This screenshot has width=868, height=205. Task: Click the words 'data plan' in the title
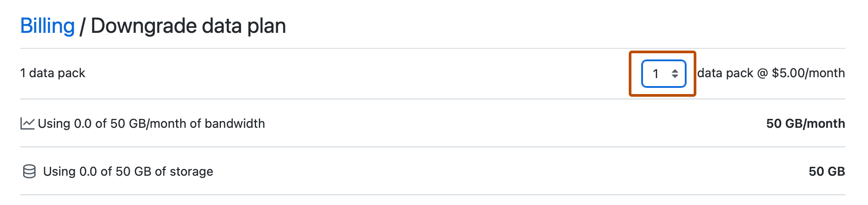[x=244, y=26]
